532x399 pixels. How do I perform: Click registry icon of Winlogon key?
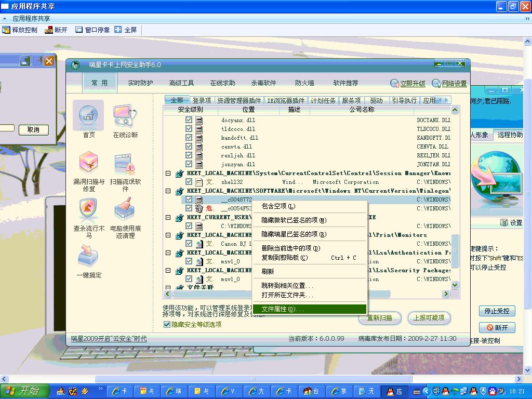point(179,191)
